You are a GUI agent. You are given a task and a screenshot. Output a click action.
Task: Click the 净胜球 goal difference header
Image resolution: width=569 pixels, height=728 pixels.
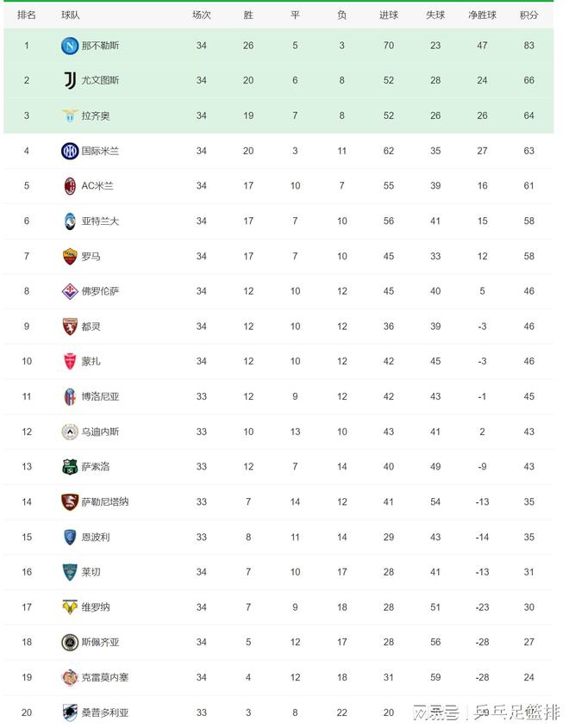(x=482, y=15)
